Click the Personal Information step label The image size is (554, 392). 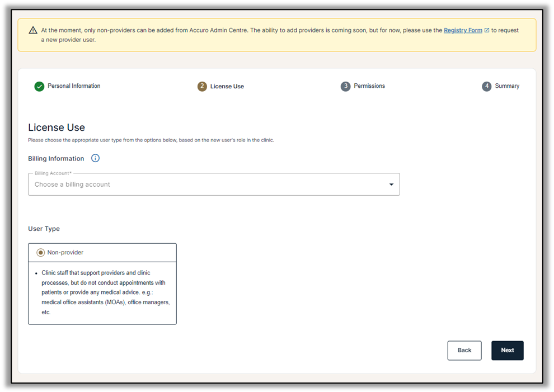coord(73,86)
